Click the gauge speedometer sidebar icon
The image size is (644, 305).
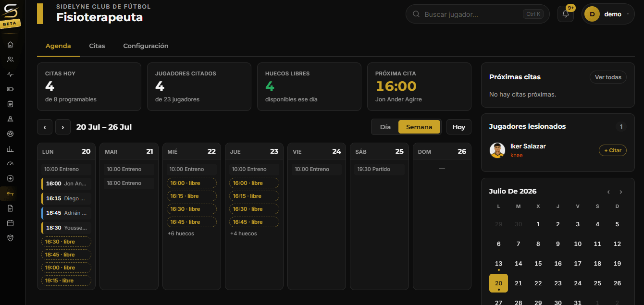[10, 164]
